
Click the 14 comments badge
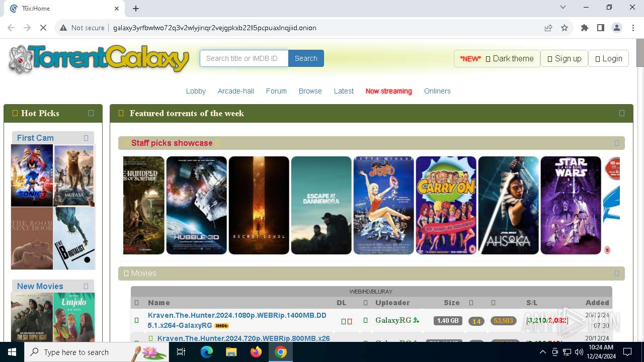coord(476,321)
